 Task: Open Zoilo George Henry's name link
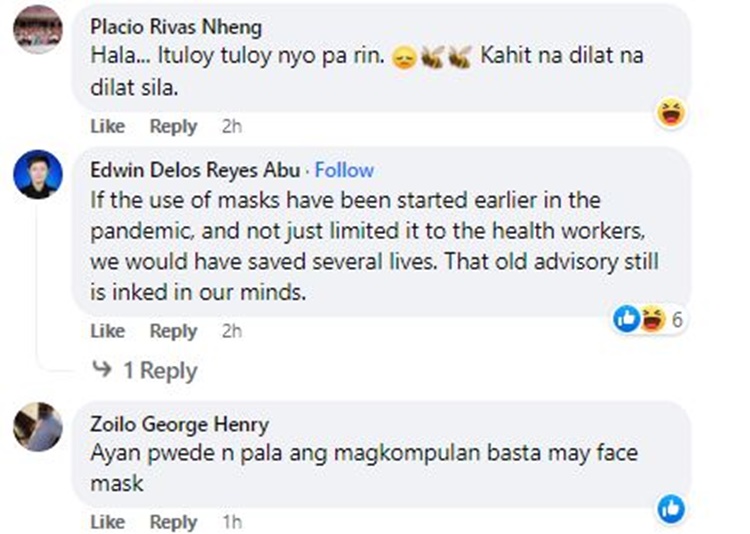click(179, 424)
